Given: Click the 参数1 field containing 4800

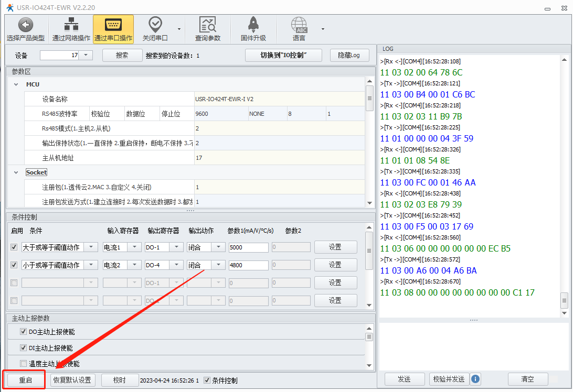Looking at the screenshot, I should (x=249, y=265).
